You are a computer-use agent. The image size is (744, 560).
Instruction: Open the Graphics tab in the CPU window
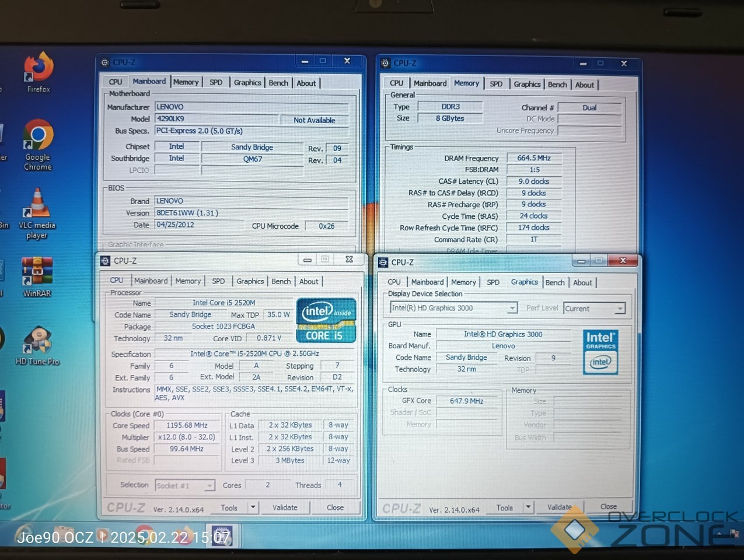pos(250,281)
